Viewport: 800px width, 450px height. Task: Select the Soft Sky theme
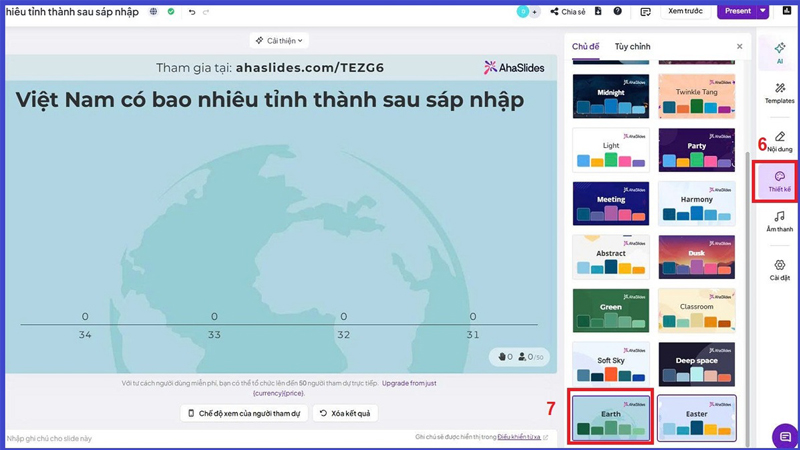pyautogui.click(x=611, y=364)
